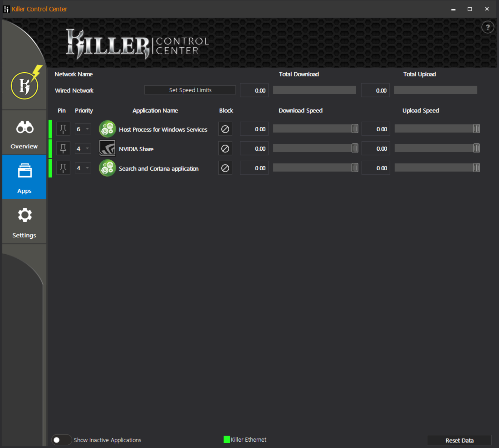Adjust NVIDIA Share upload speed slider
Viewport: 499px width, 448px height.
(476, 148)
